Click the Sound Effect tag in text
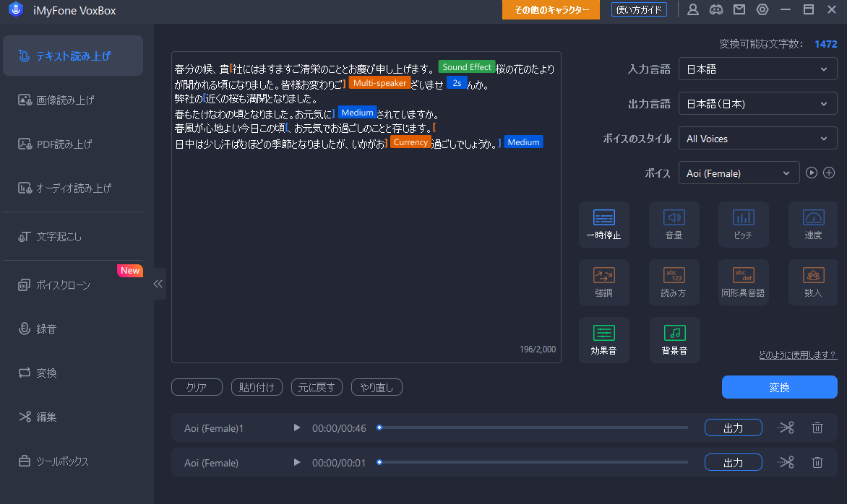 [x=467, y=67]
